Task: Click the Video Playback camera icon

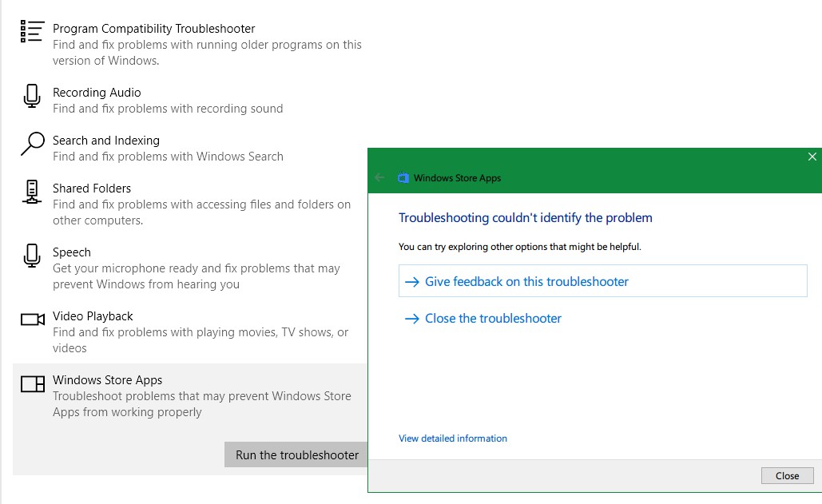Action: (33, 319)
